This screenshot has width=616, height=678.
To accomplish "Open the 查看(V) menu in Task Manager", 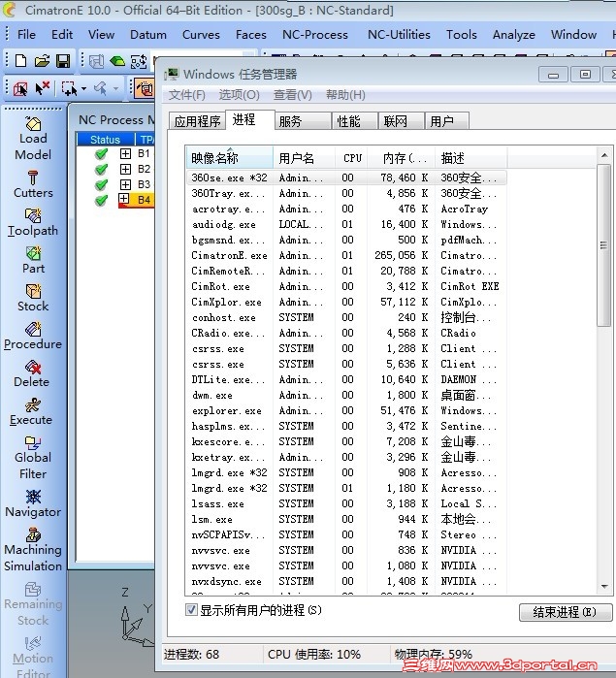I will click(x=293, y=95).
